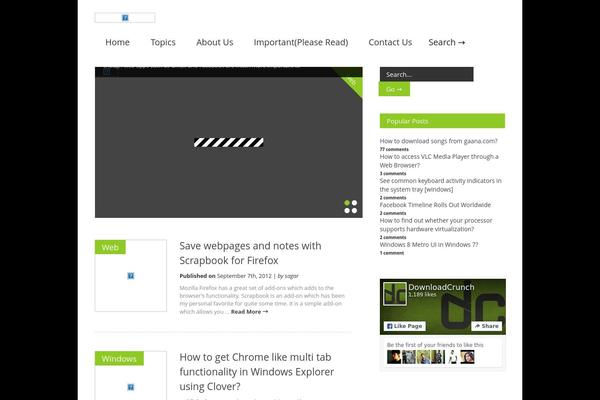Click the Facebook Like Page button
Screen dimensions: 600x400
404,326
